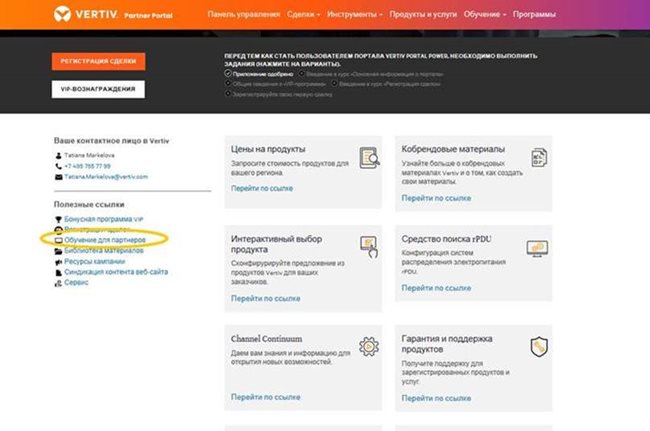Select the Введение в курс Регистрация сделок task

[x=386, y=84]
